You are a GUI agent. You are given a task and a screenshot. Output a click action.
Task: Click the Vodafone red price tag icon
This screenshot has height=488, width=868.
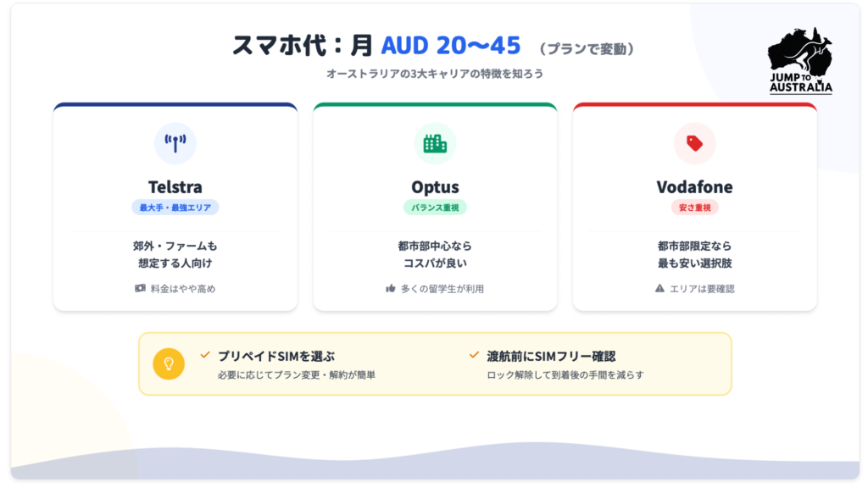tap(694, 143)
